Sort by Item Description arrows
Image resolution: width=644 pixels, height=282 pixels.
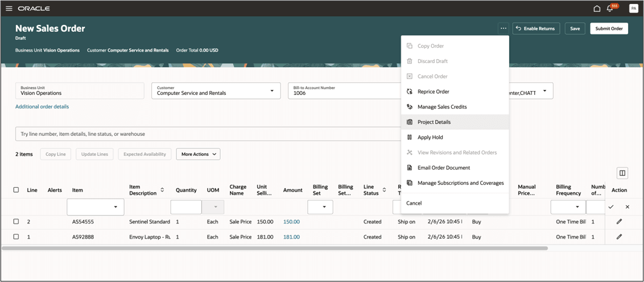tap(162, 190)
